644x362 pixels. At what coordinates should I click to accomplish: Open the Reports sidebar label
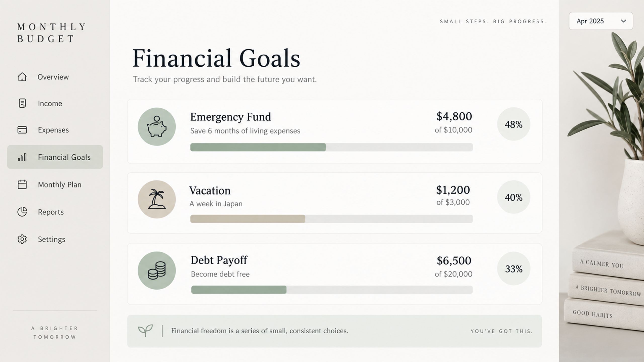(x=51, y=212)
